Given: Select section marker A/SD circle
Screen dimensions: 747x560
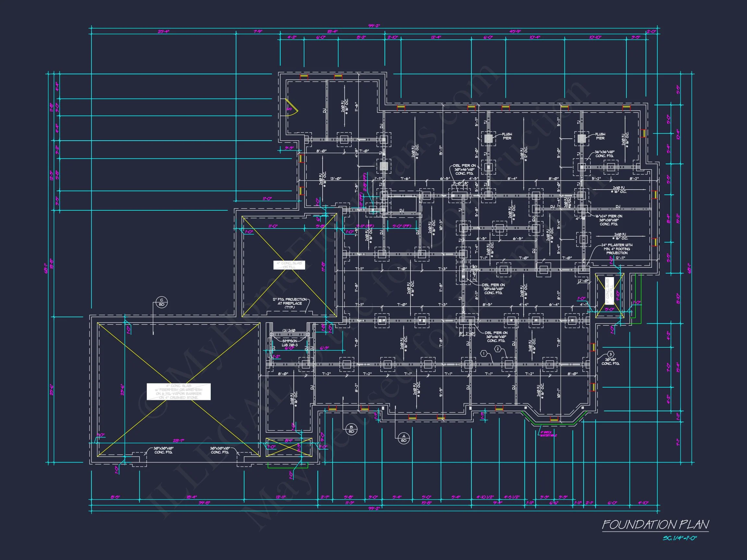Looking at the screenshot, I should pyautogui.click(x=404, y=438).
